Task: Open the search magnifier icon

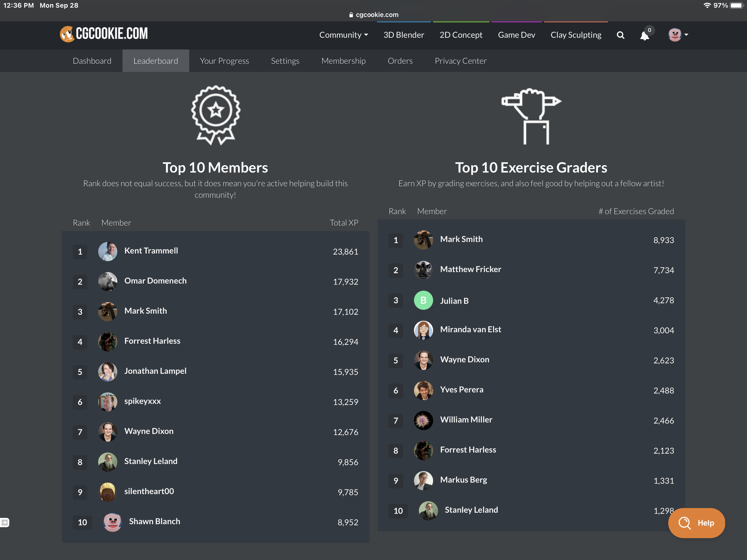Action: click(620, 35)
